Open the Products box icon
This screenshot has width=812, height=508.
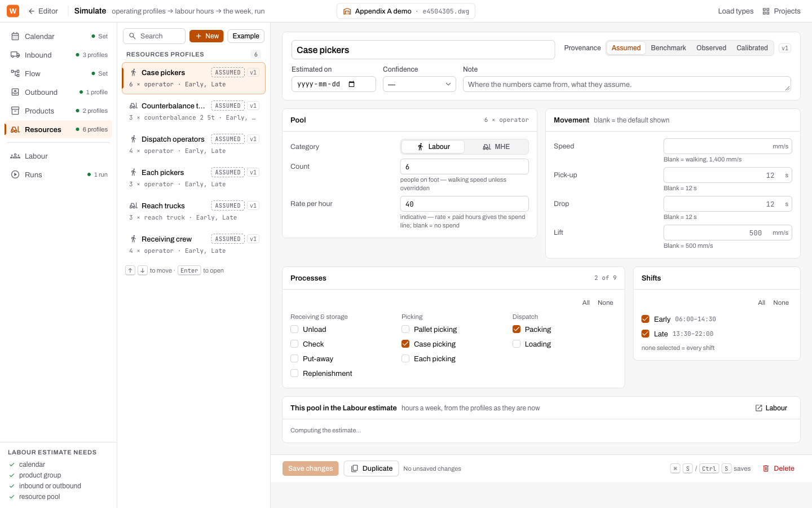tap(15, 111)
